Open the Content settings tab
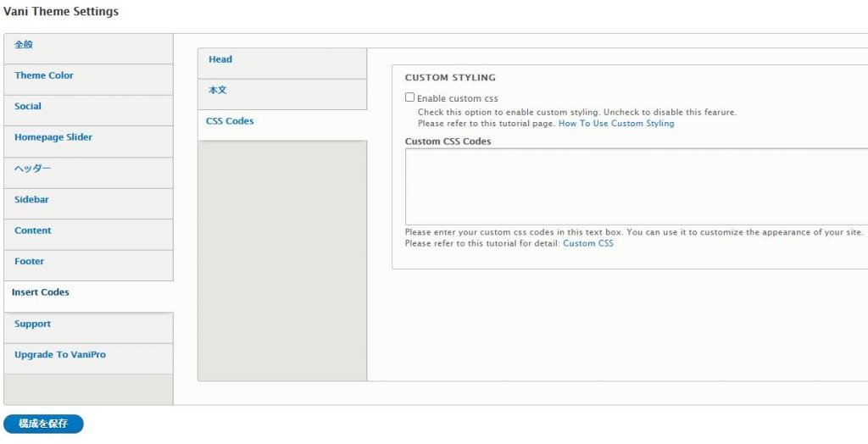Screen dimensions: 868x444 [x=88, y=234]
